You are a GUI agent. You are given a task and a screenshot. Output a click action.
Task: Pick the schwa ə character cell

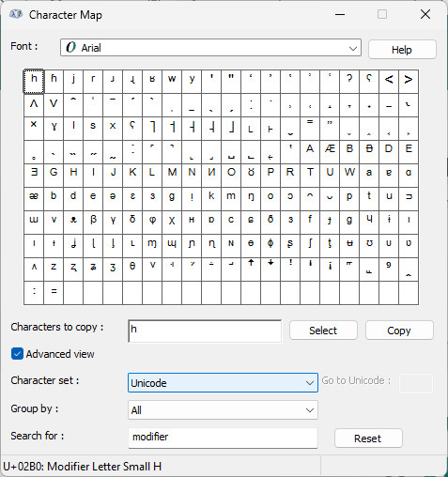[x=113, y=199]
